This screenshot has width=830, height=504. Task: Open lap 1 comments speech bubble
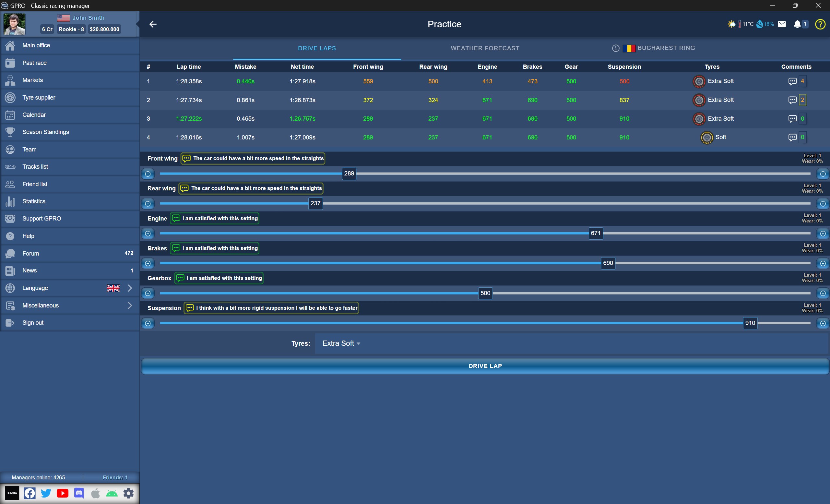[x=792, y=81]
